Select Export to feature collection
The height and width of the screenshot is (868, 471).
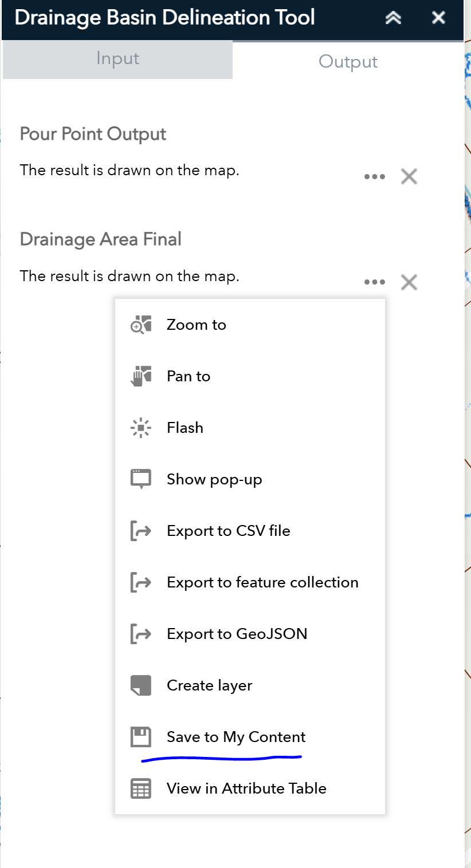pyautogui.click(x=262, y=582)
